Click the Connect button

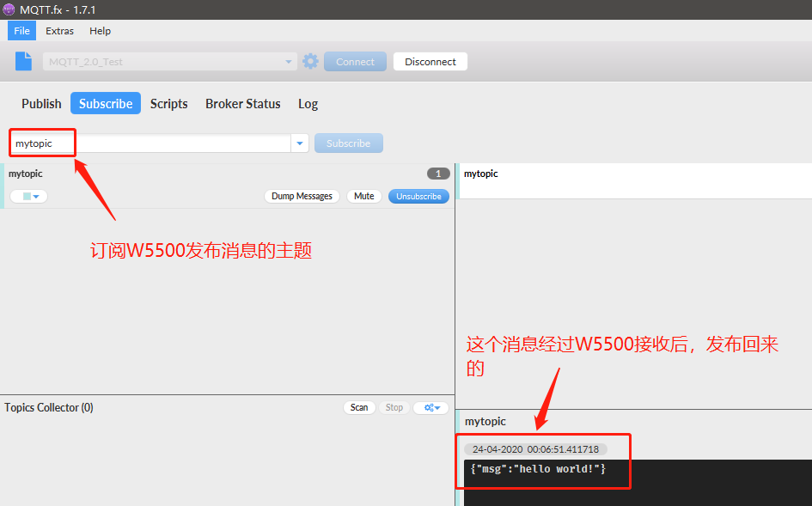[x=355, y=62]
